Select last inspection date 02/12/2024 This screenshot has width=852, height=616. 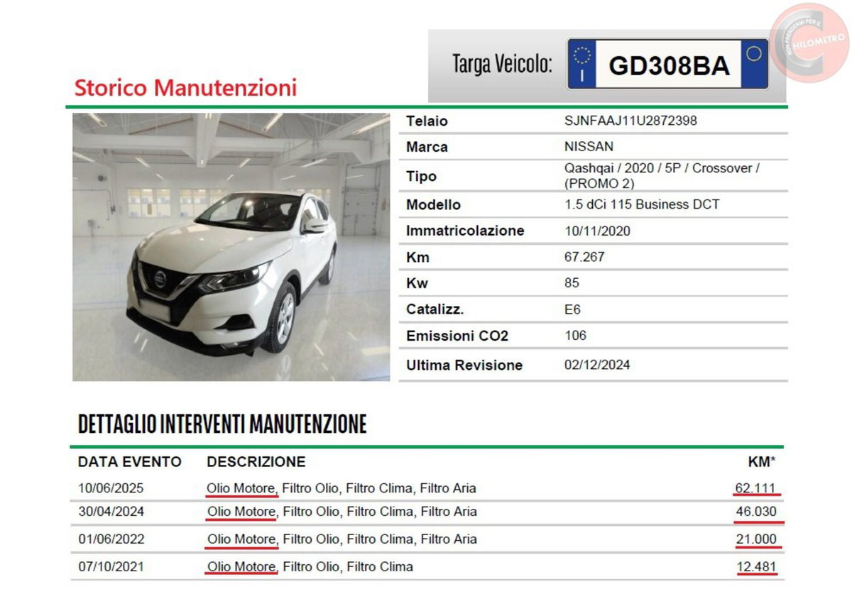coord(597,365)
